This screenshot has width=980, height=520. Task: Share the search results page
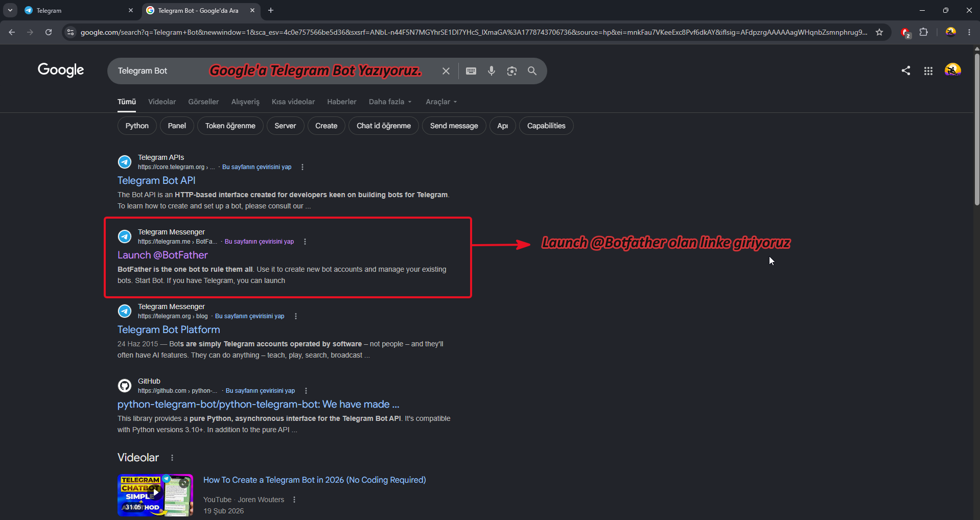[906, 70]
